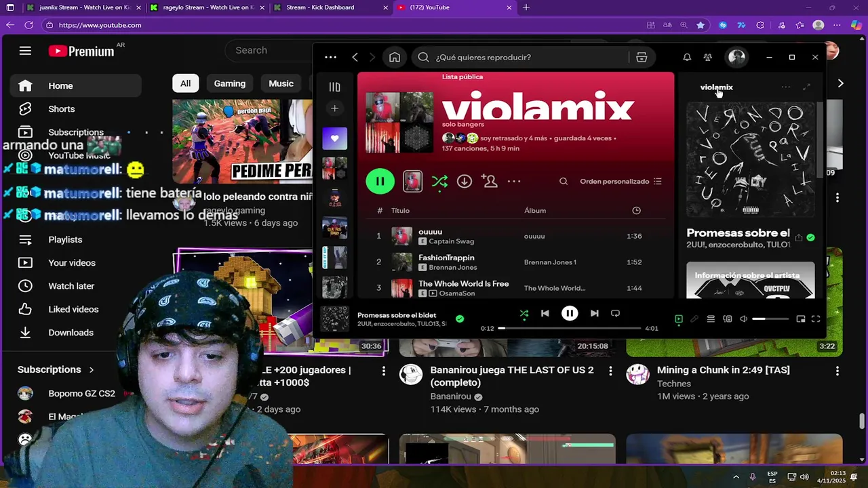Download the violamix playlist

coord(465,181)
